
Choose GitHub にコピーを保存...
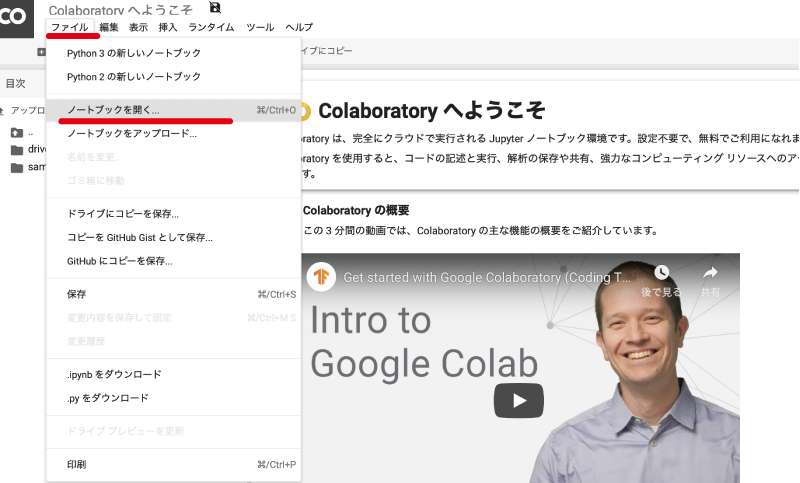coord(173,261)
